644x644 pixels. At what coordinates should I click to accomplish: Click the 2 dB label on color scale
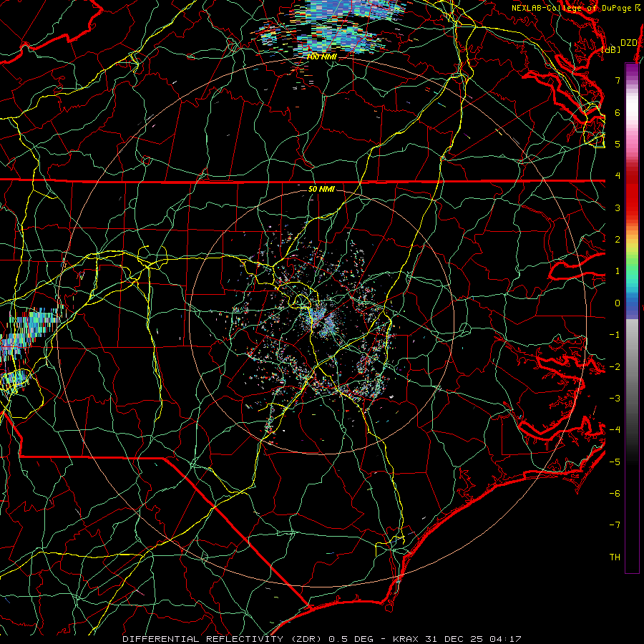[x=618, y=240]
